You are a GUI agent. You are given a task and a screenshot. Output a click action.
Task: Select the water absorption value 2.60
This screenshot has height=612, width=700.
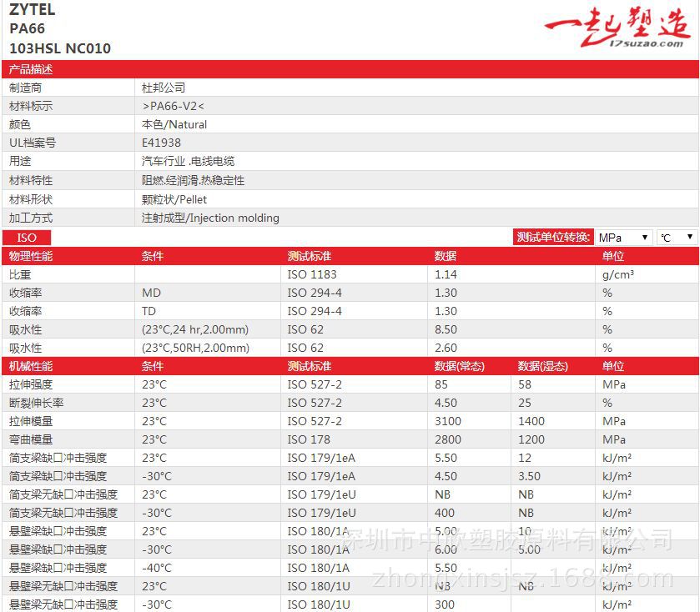click(446, 348)
